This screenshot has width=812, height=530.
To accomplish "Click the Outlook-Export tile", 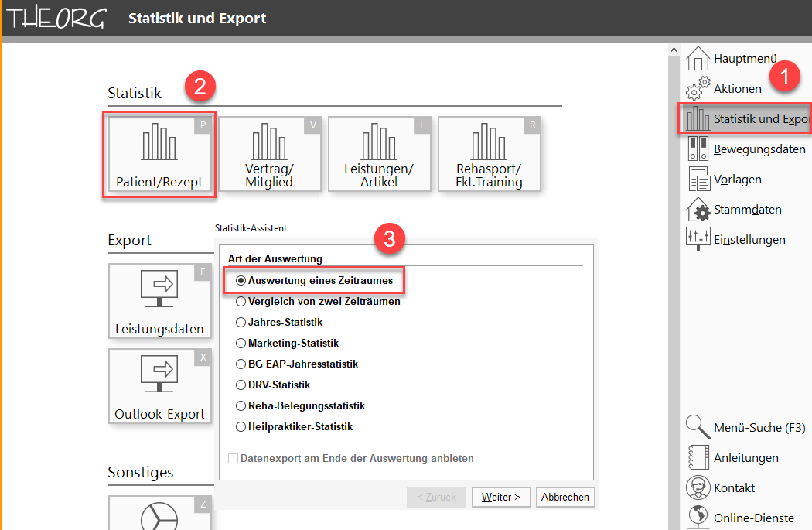I will [x=159, y=386].
